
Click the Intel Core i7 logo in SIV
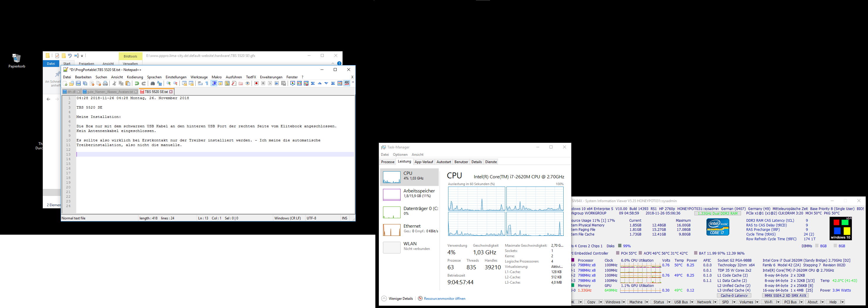(x=718, y=227)
